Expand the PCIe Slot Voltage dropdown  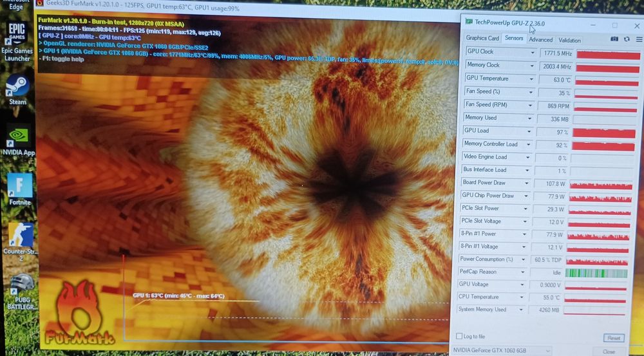click(525, 221)
